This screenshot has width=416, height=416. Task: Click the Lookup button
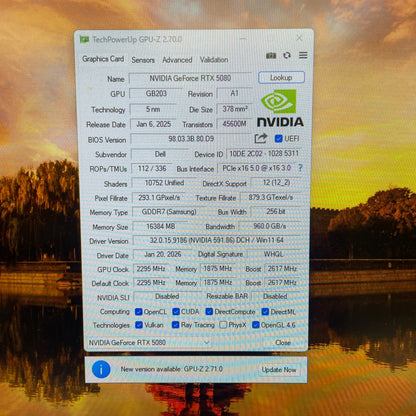coord(281,77)
